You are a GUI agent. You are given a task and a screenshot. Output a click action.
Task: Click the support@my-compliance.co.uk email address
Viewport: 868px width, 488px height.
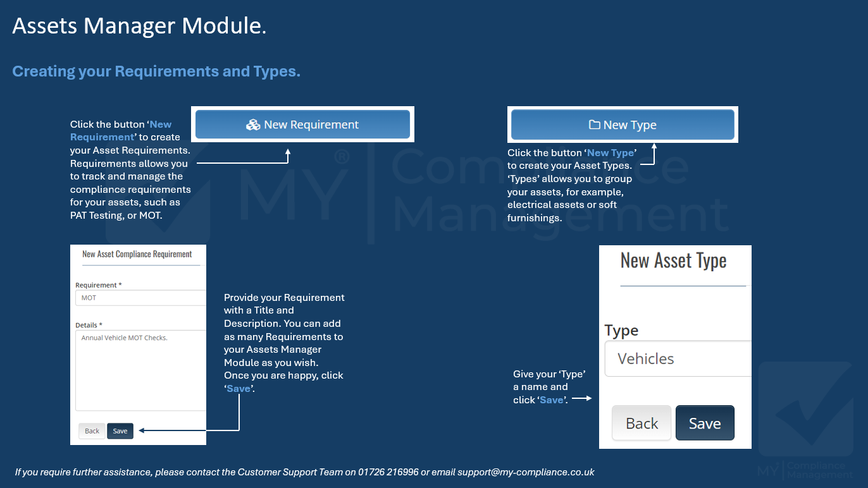click(526, 472)
